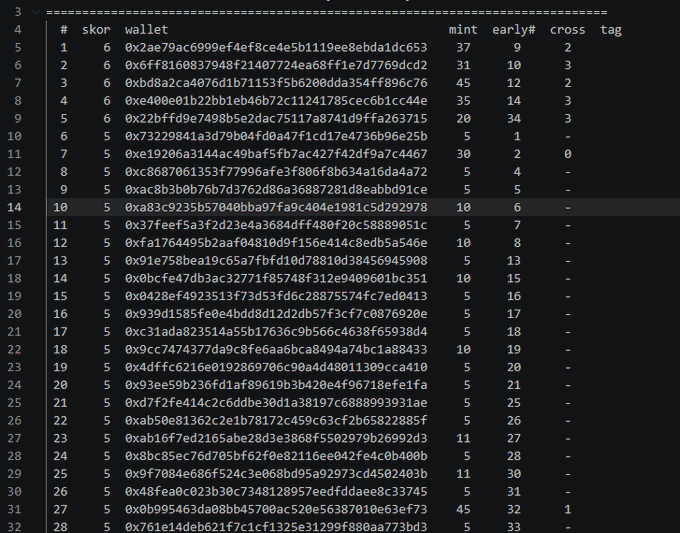
Task: Select line number 22 in the gutter
Action: (x=14, y=350)
